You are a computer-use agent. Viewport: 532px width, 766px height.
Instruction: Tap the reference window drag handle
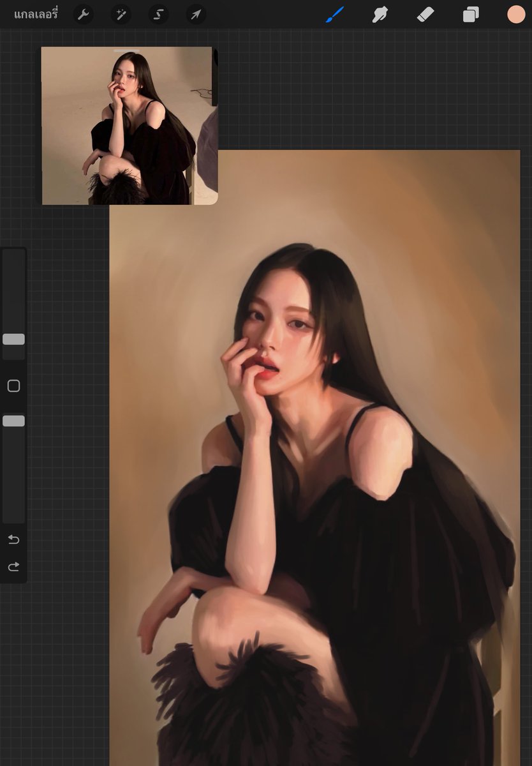[126, 50]
